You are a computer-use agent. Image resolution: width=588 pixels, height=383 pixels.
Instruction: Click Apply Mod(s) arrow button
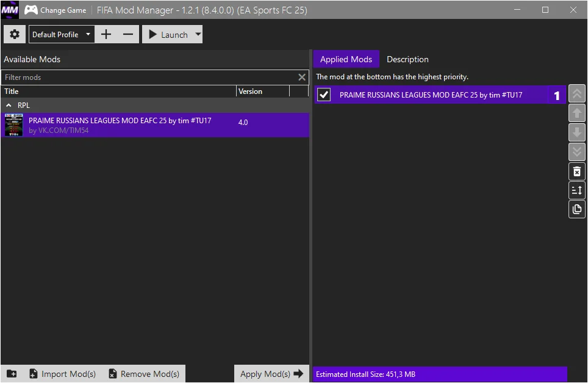pyautogui.click(x=271, y=374)
